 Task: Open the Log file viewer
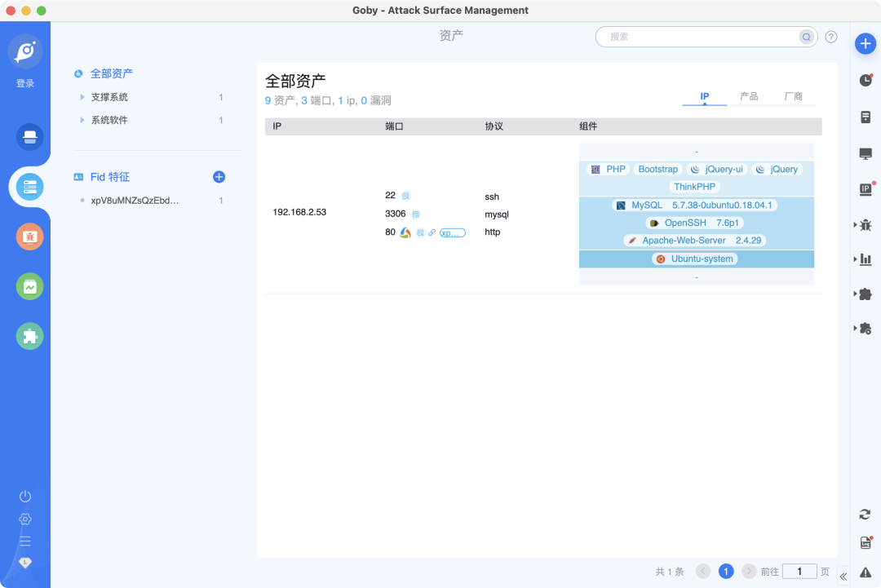click(x=866, y=542)
